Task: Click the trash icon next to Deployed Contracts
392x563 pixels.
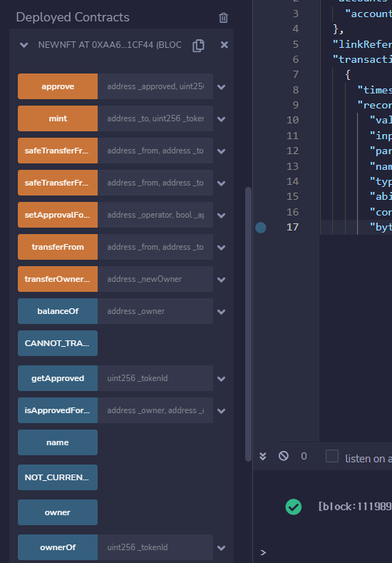Action: click(x=223, y=18)
